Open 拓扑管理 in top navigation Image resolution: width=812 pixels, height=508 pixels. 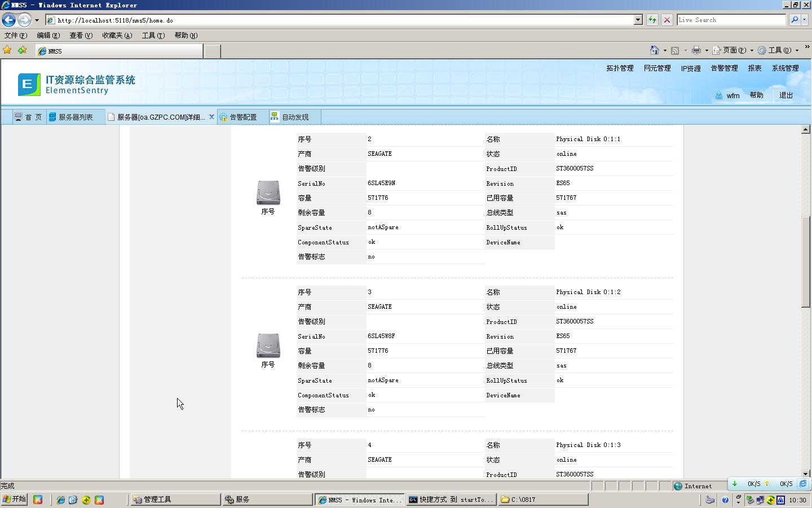620,68
